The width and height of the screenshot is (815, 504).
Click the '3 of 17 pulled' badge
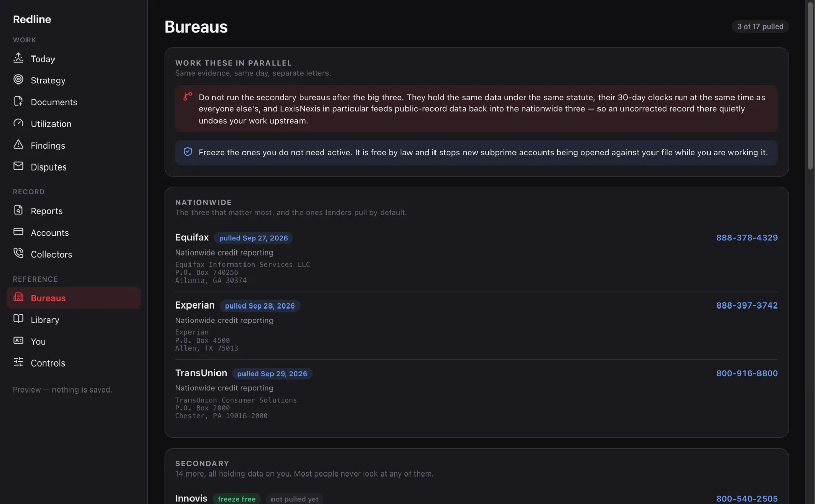pyautogui.click(x=760, y=26)
